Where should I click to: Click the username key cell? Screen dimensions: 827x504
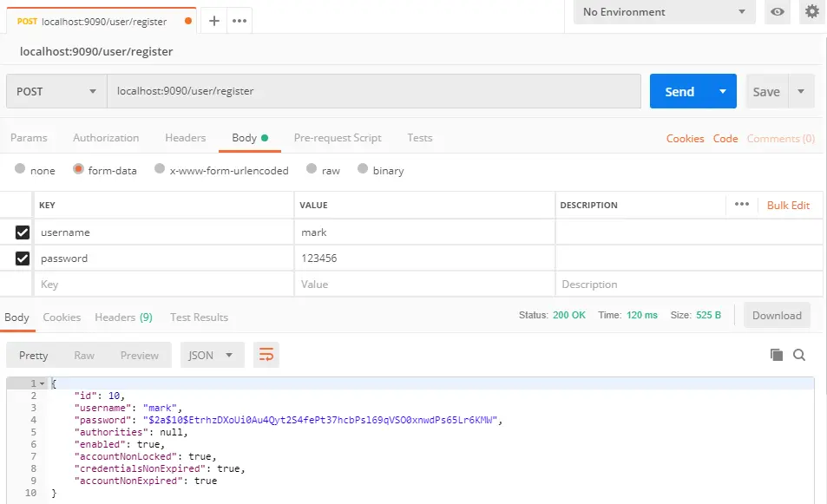[163, 232]
